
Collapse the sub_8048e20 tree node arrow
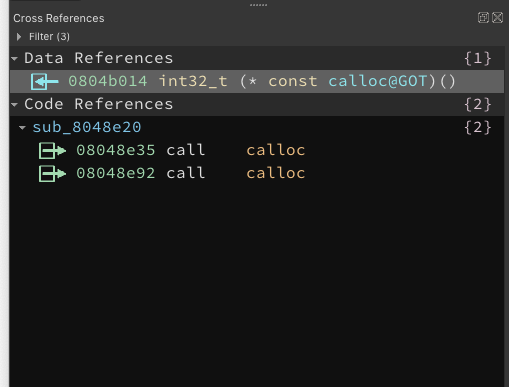(x=22, y=128)
